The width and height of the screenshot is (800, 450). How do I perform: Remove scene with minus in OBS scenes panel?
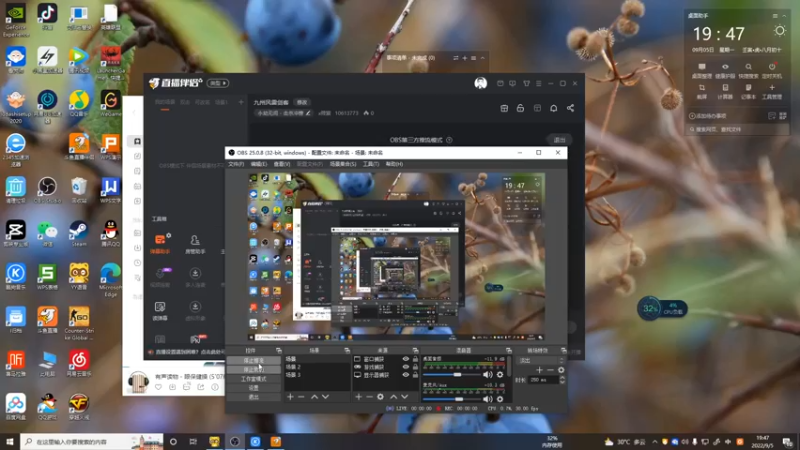pyautogui.click(x=301, y=397)
